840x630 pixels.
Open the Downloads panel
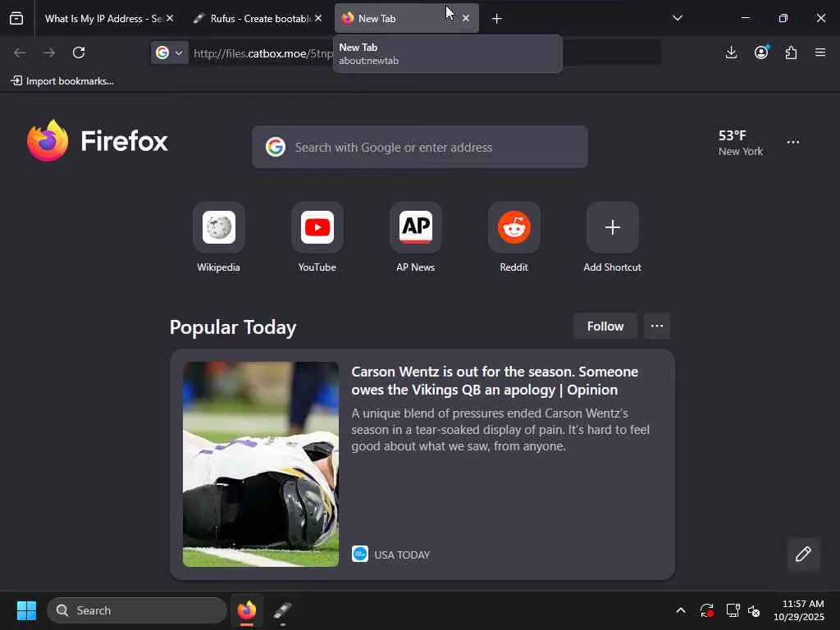(x=731, y=52)
